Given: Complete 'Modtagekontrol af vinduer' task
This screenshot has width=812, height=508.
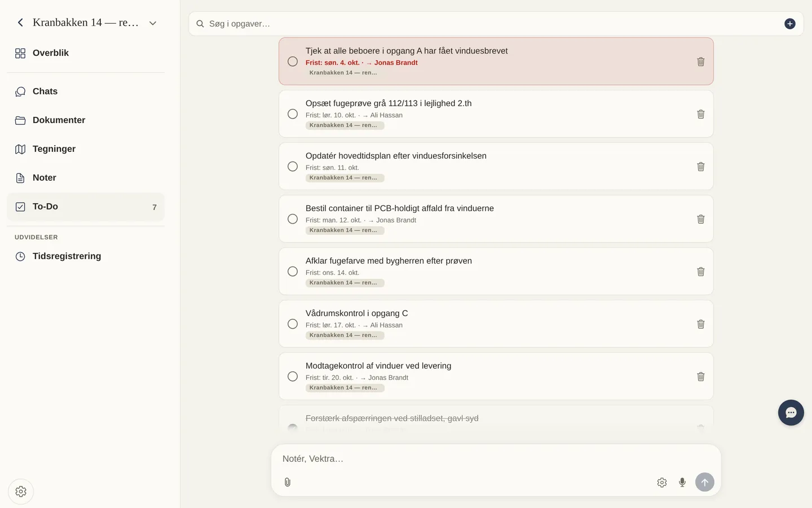Looking at the screenshot, I should point(293,376).
